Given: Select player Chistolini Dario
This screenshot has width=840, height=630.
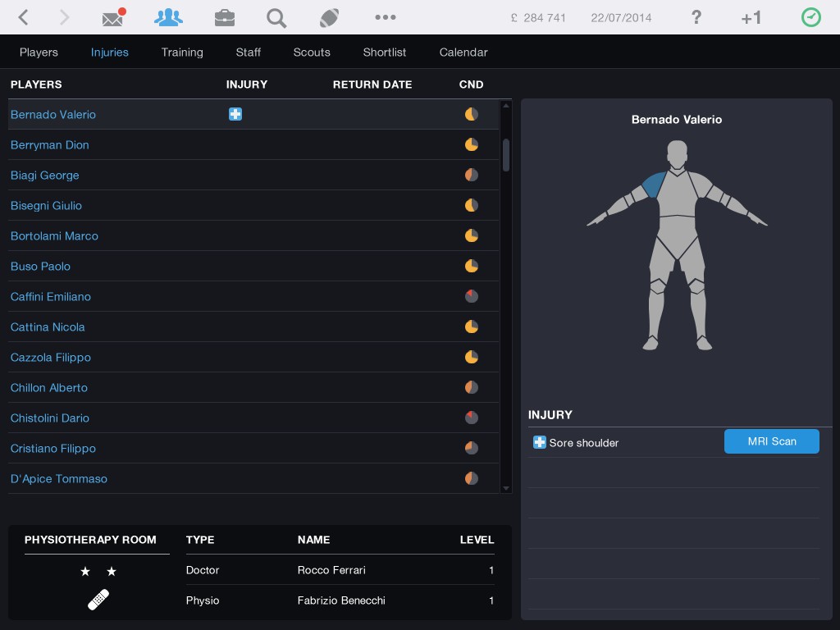Looking at the screenshot, I should 50,418.
